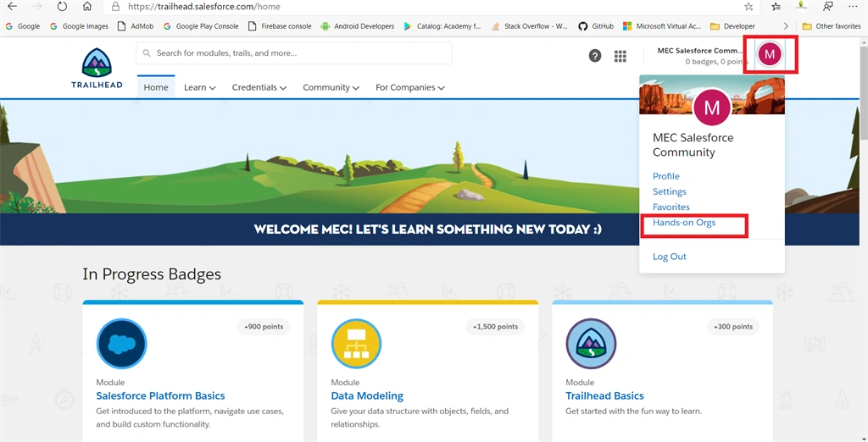Open the Developer bookmarks folder
This screenshot has height=442, width=868.
click(x=733, y=26)
